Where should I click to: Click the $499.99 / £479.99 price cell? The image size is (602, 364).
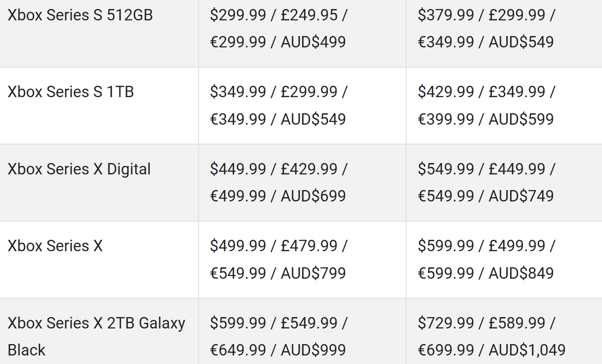click(x=278, y=259)
